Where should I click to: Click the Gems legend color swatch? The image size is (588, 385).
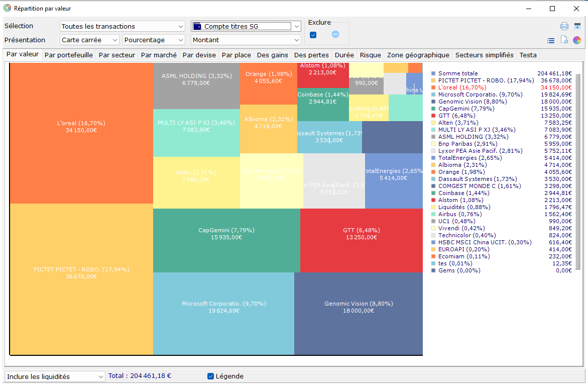(433, 270)
